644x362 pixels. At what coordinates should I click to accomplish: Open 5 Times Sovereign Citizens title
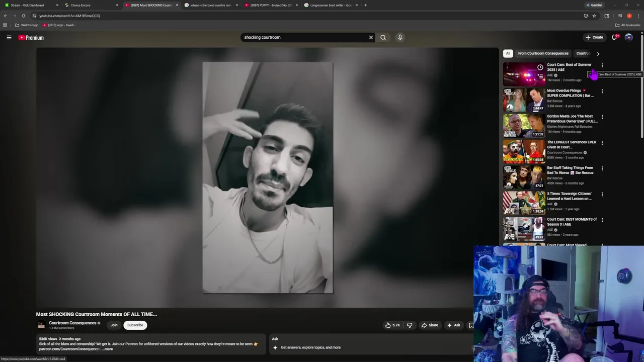click(570, 196)
